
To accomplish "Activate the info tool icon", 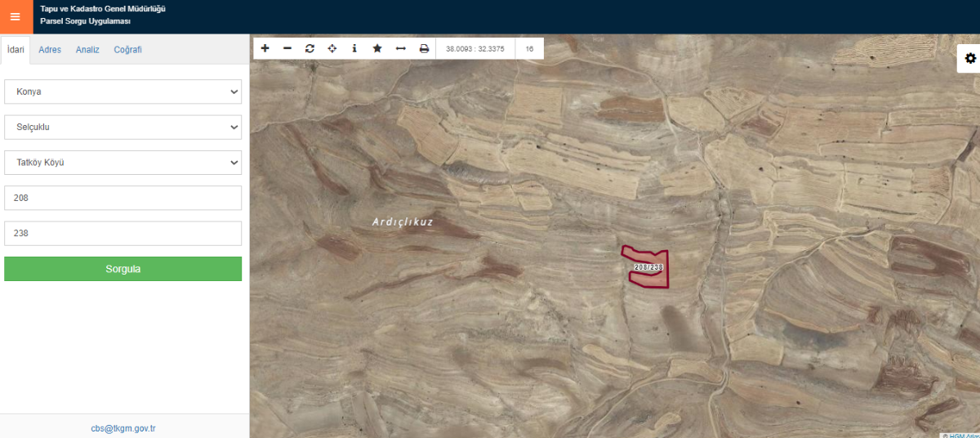I will point(354,48).
